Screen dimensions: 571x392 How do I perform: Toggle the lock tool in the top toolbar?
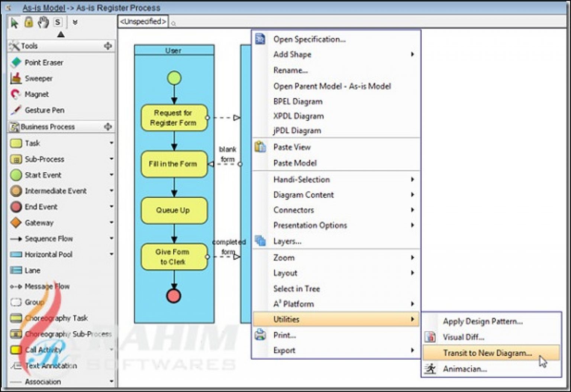pos(28,22)
